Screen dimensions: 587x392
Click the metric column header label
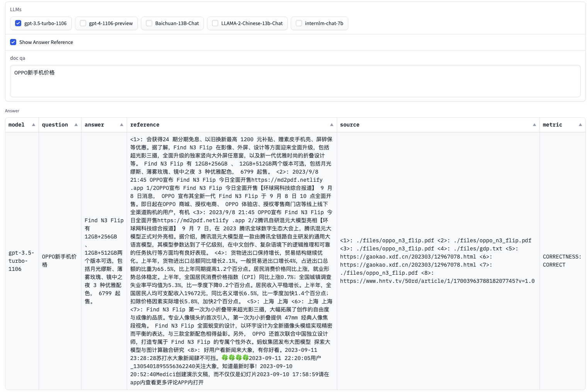tap(552, 125)
